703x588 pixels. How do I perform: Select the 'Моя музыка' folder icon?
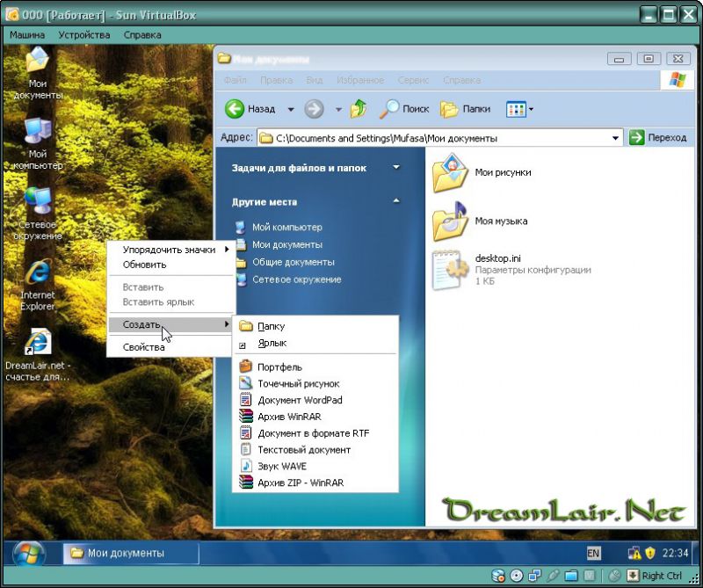click(x=451, y=221)
